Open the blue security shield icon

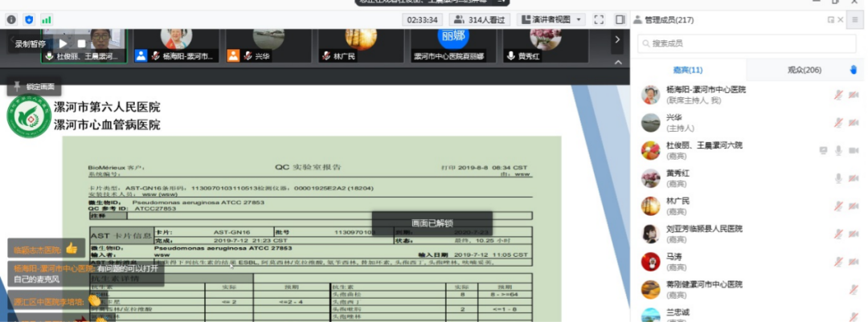click(29, 19)
